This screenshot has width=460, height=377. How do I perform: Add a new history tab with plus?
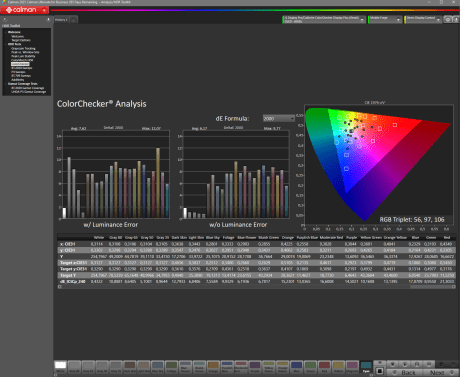pyautogui.click(x=73, y=20)
